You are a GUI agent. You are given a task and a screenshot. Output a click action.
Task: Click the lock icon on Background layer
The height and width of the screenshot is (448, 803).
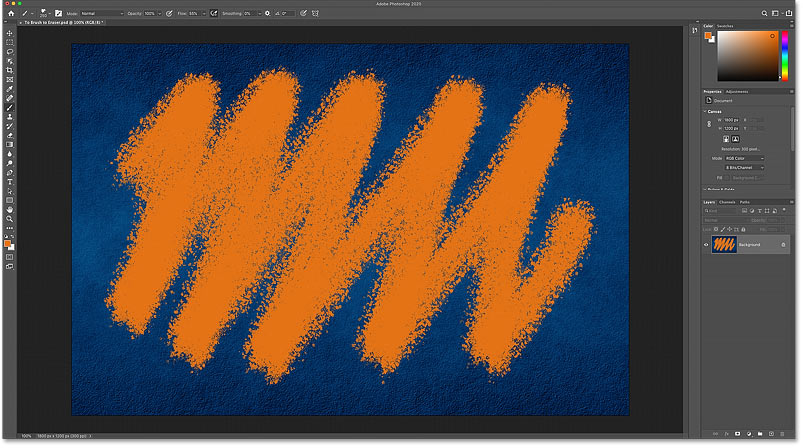coord(783,245)
